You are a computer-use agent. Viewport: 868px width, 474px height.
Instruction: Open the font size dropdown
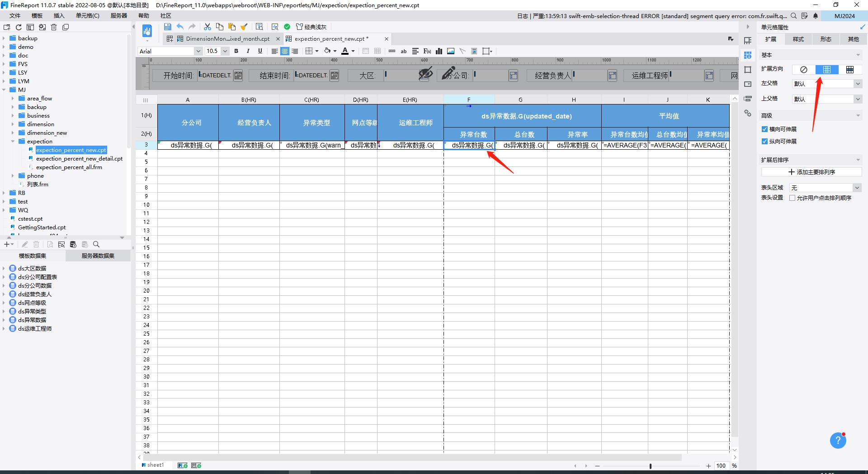(225, 51)
